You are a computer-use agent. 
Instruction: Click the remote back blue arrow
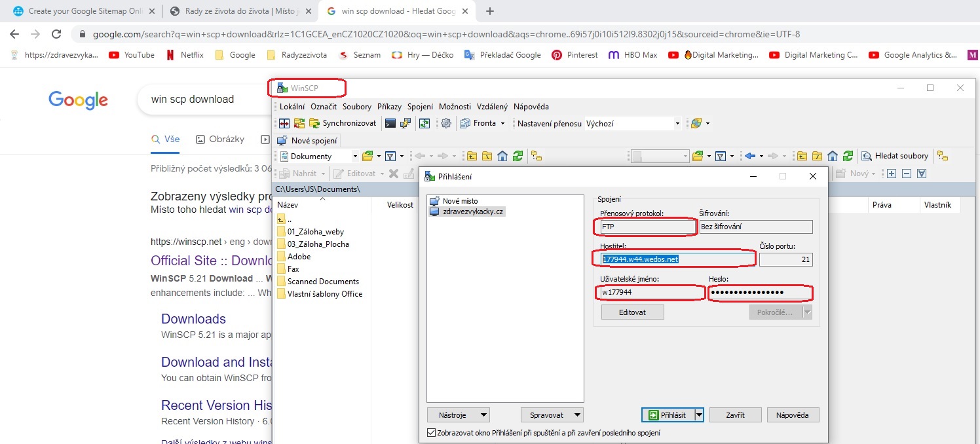point(750,156)
